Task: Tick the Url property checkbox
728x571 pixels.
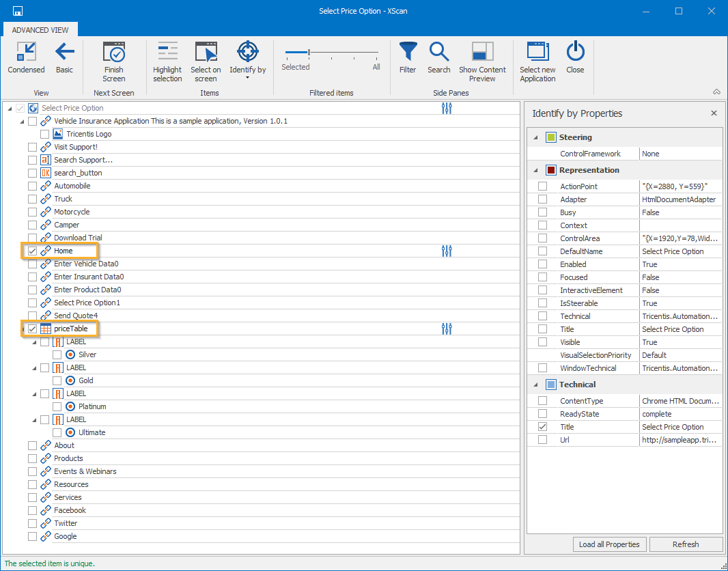Action: coord(542,440)
